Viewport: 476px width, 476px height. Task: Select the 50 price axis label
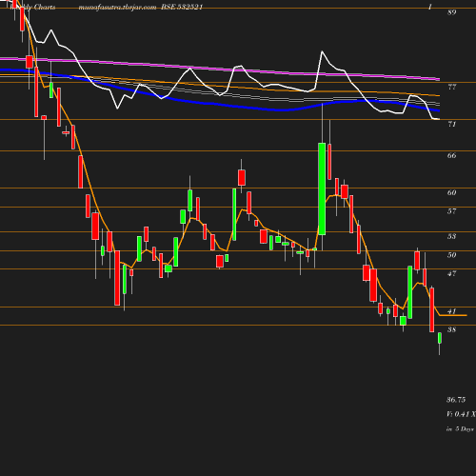coord(452,255)
